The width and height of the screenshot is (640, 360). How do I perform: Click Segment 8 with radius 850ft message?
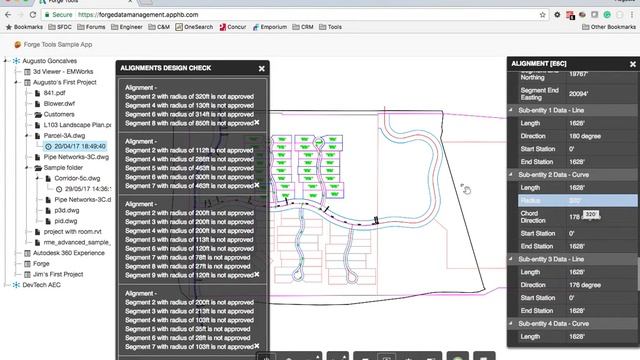coord(189,123)
